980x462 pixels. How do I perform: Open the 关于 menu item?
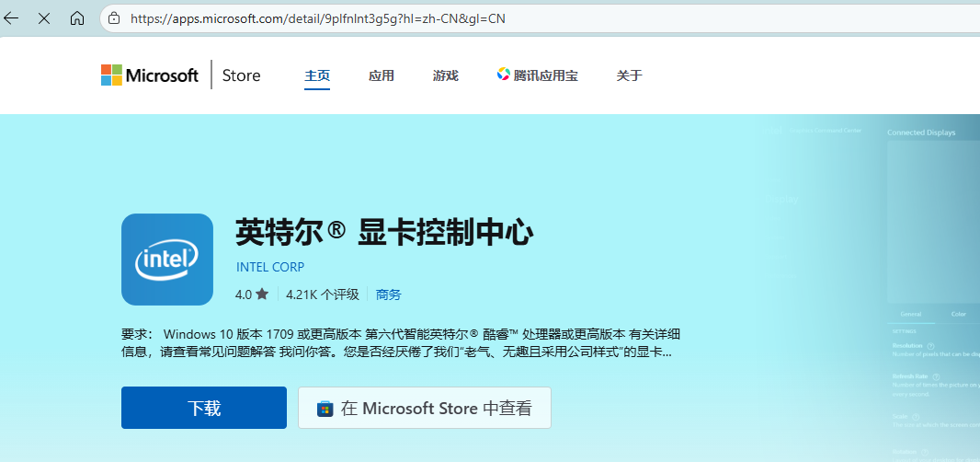[630, 75]
